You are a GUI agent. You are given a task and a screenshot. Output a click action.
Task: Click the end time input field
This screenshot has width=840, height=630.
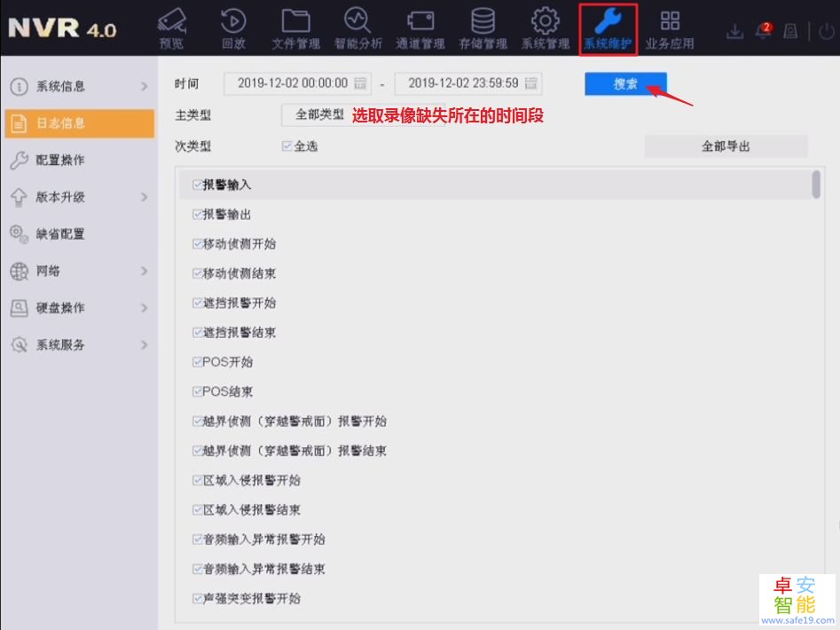461,83
